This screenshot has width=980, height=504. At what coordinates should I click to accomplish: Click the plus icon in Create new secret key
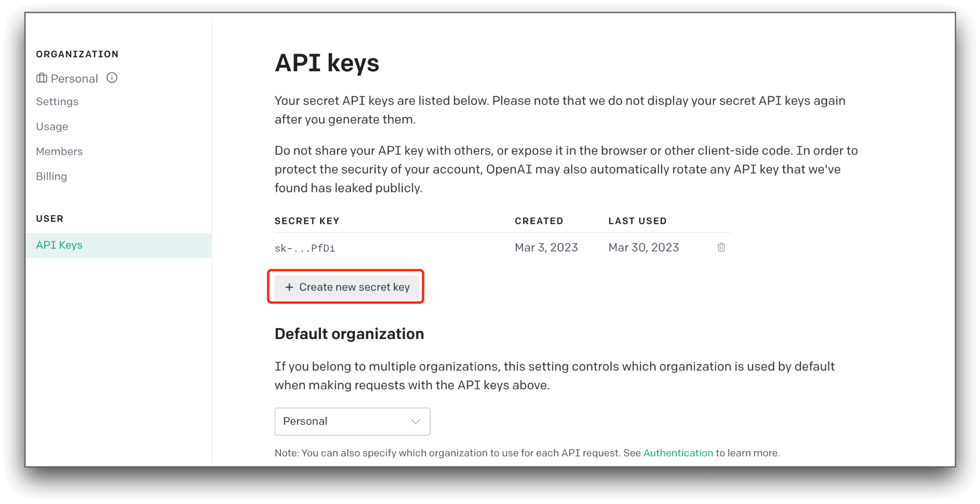tap(289, 287)
